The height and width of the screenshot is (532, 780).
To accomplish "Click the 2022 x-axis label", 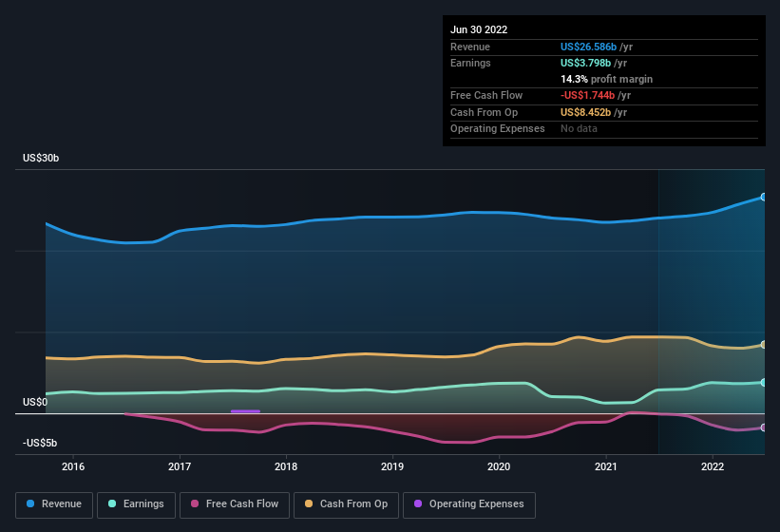I will [713, 466].
